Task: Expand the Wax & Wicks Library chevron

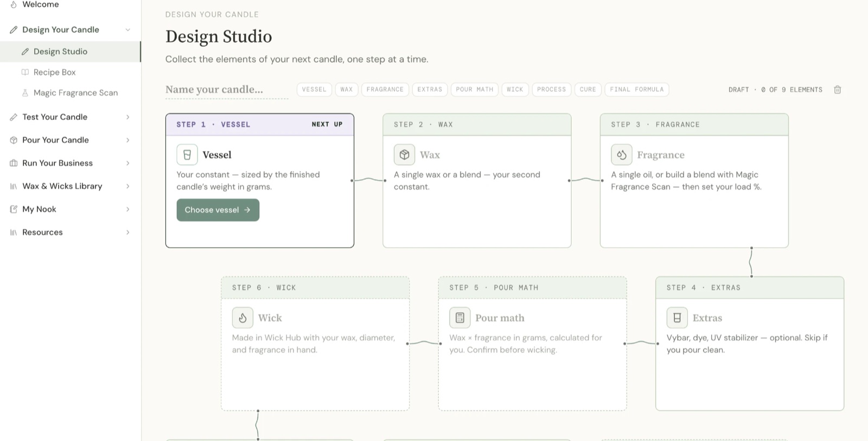Action: (x=128, y=186)
